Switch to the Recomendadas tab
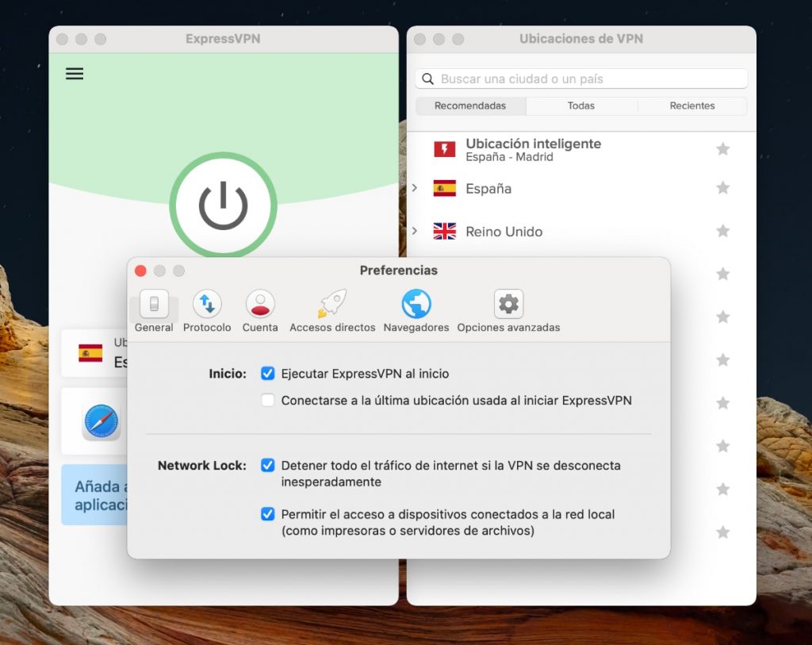The width and height of the screenshot is (812, 645). coord(470,106)
